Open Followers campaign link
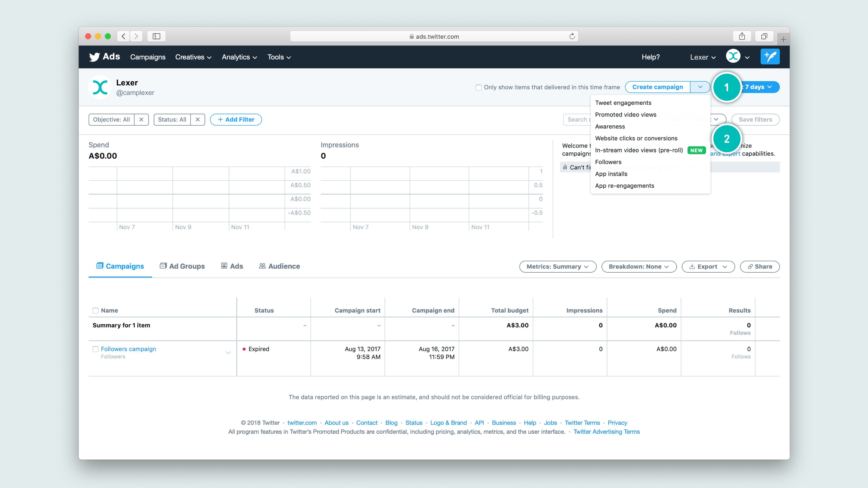 (x=128, y=349)
